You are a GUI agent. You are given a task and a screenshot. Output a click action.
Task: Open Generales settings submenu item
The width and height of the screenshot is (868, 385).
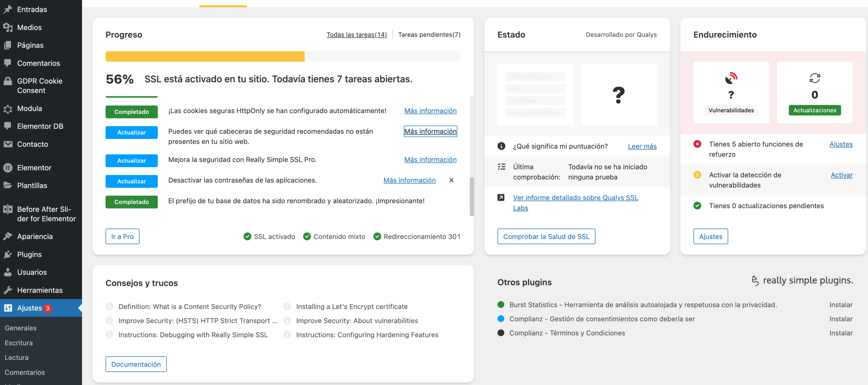[x=21, y=328]
